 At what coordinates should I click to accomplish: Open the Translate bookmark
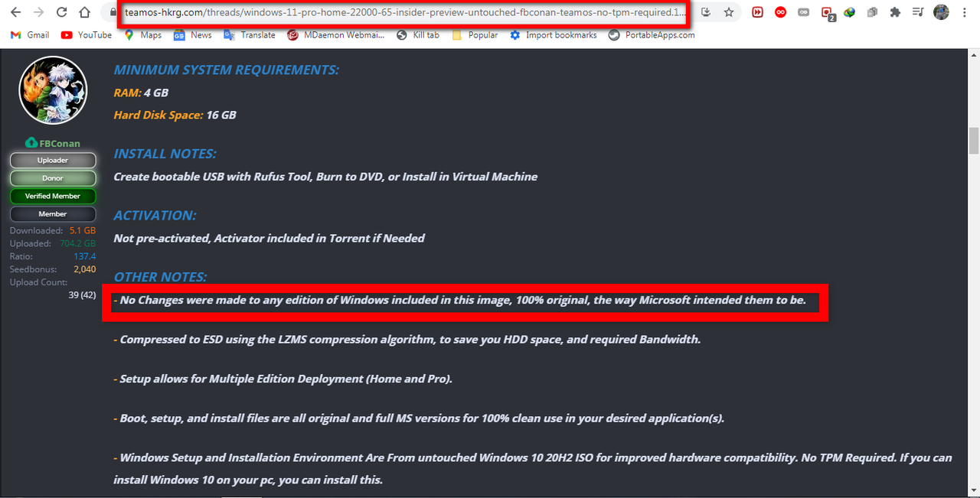pos(250,35)
